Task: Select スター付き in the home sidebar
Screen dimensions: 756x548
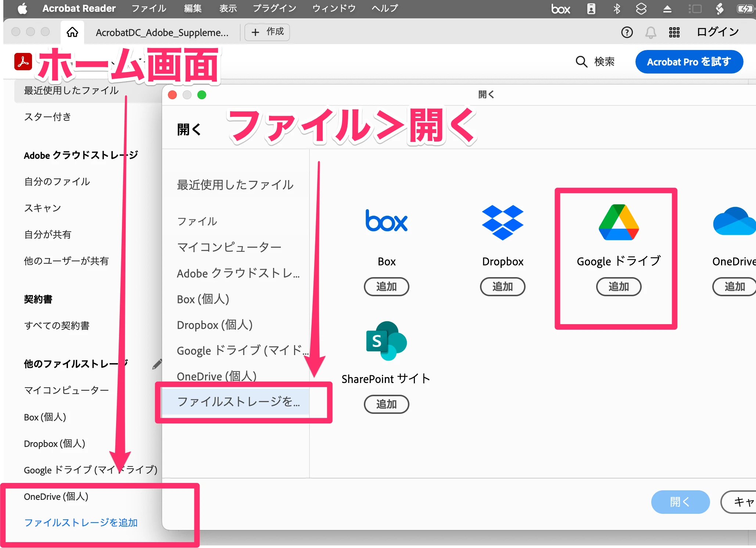Action: pos(47,117)
